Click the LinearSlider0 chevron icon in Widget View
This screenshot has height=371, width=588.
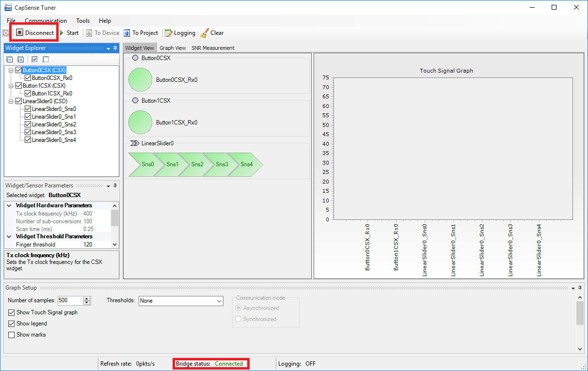135,143
